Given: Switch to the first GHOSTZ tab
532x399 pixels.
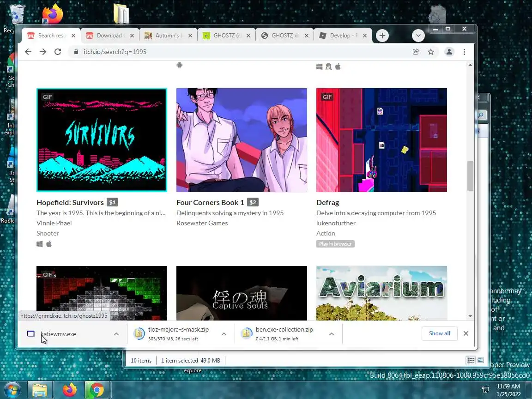Looking at the screenshot, I should (x=226, y=36).
